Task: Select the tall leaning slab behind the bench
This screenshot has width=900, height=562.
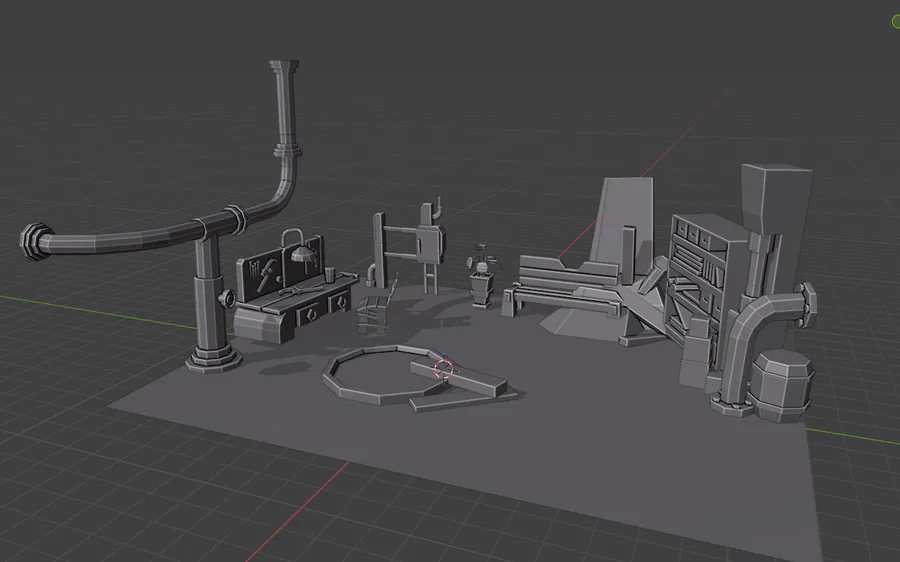Action: 623,224
